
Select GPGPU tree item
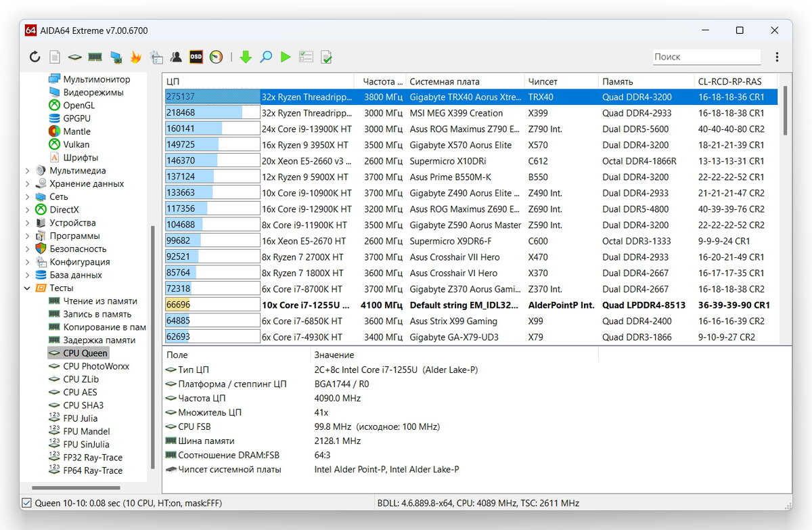click(77, 118)
